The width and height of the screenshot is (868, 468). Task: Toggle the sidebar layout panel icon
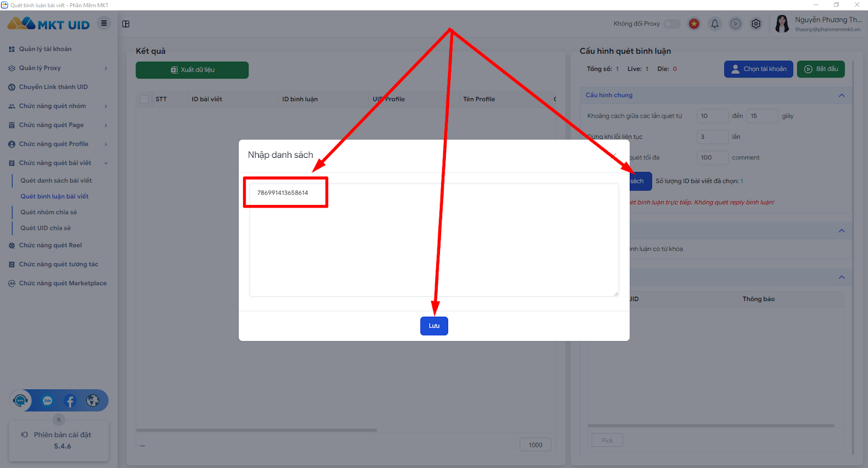[x=126, y=24]
